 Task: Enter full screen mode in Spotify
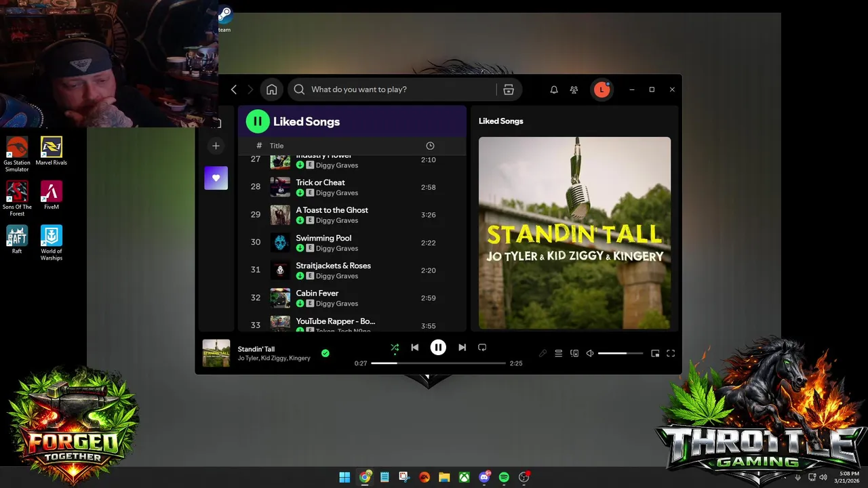(x=671, y=353)
